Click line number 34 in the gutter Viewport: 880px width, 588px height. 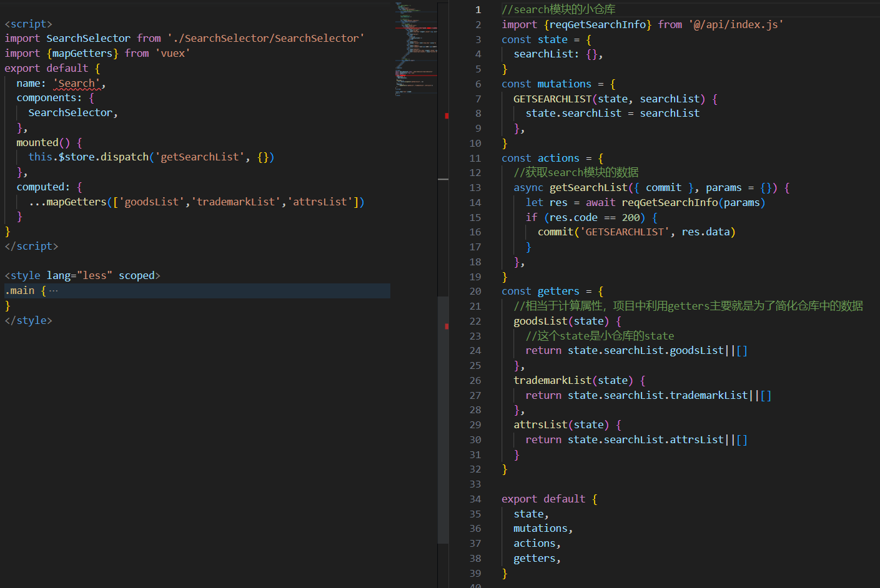[475, 499]
